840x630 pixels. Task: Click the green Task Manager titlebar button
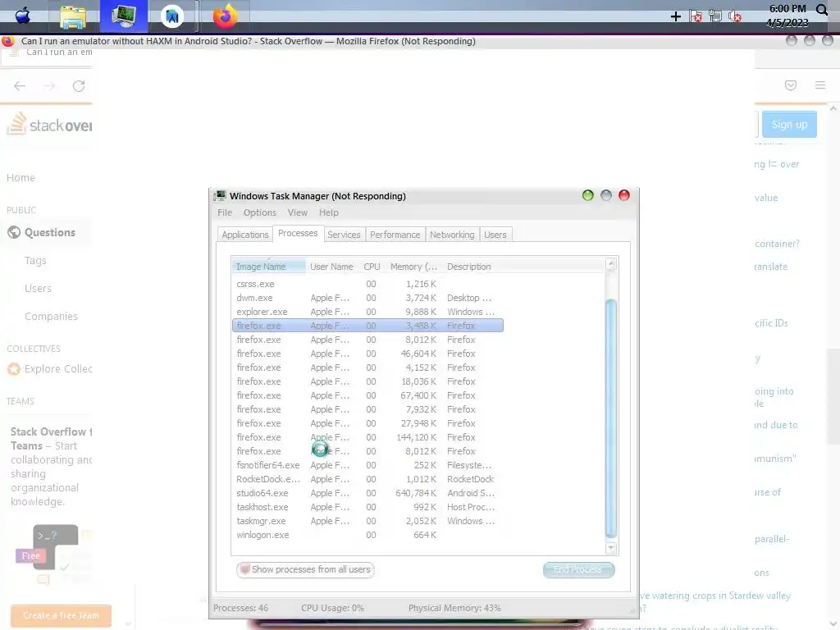[x=587, y=195]
